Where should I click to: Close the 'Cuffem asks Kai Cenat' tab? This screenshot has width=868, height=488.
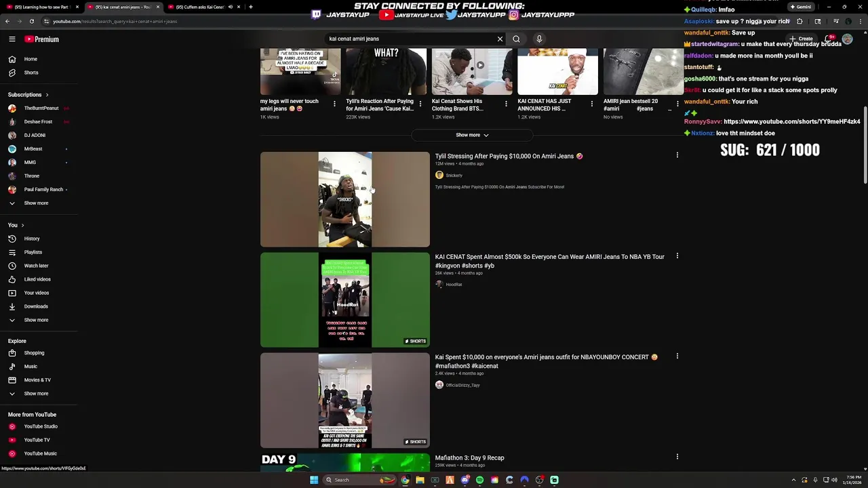pos(239,7)
